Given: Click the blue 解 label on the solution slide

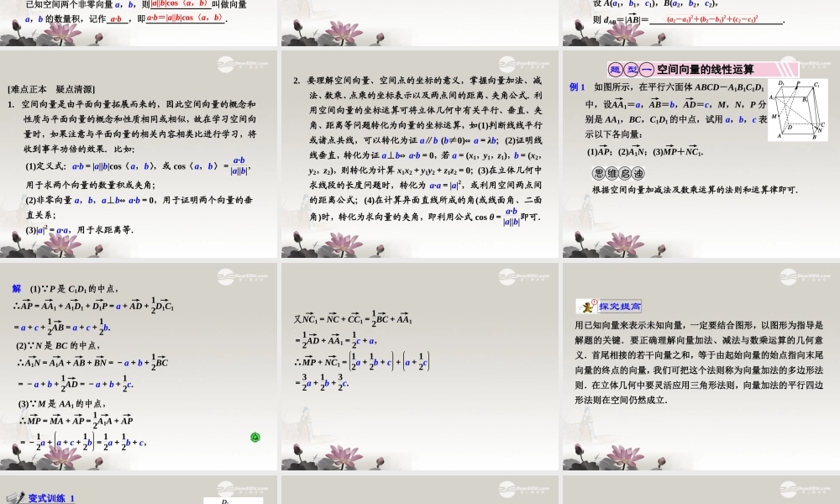Looking at the screenshot, I should [x=17, y=289].
